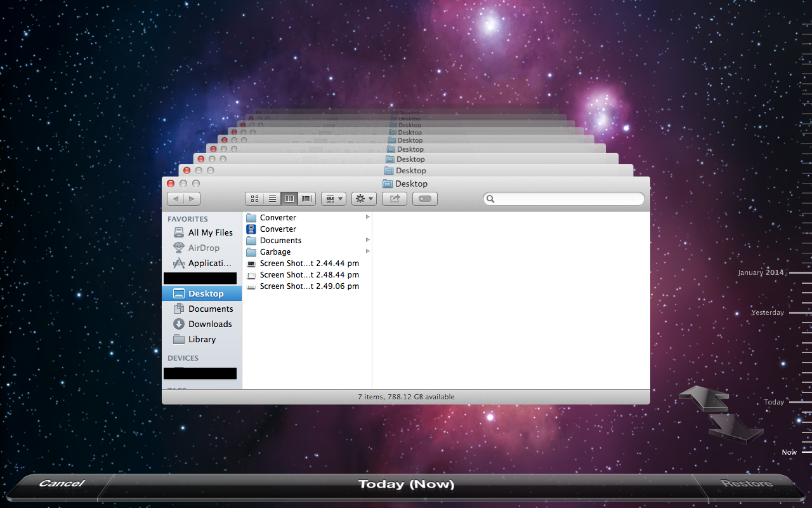Click the All My Files icon
The height and width of the screenshot is (508, 812).
[x=179, y=232]
